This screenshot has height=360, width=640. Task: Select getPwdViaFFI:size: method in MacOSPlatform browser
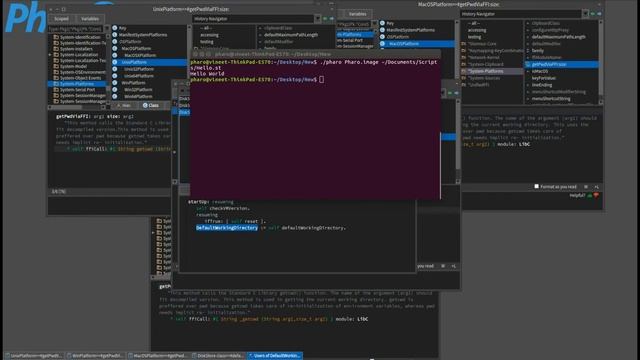point(562,64)
